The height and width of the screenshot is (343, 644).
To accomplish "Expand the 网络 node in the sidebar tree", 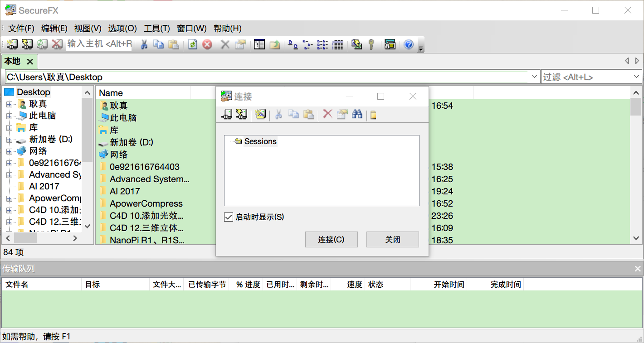I will pos(9,151).
